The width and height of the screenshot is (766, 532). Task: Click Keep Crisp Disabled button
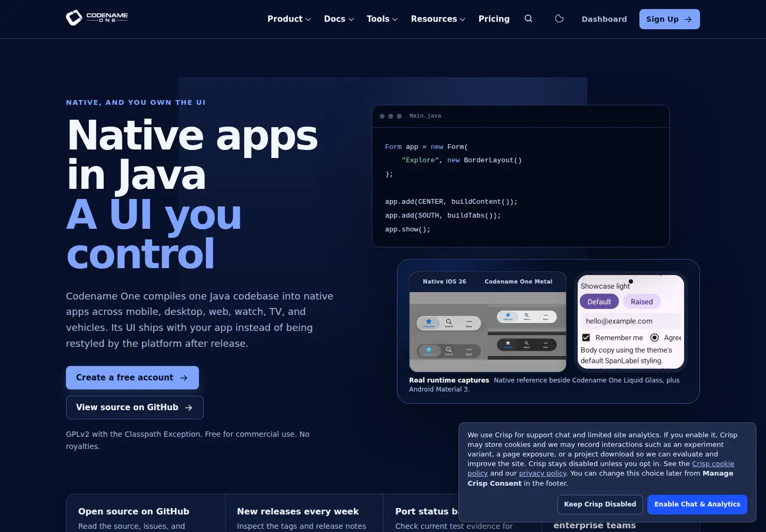600,504
